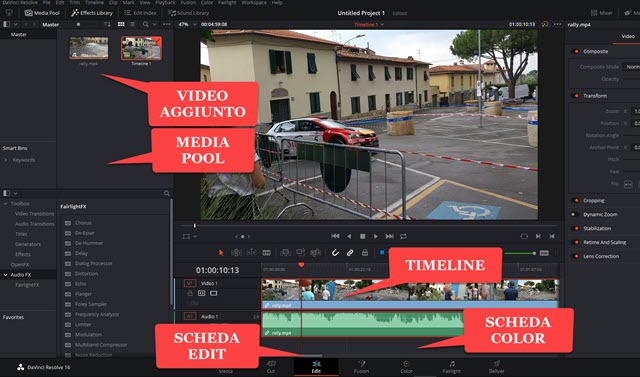The height and width of the screenshot is (377, 640).
Task: Select the rally.mp4 clip thumbnail
Action: click(x=89, y=48)
